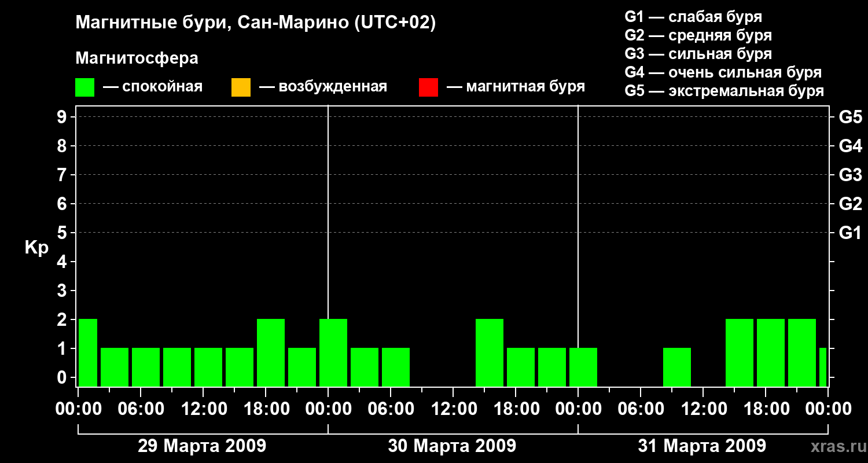This screenshot has width=868, height=463.
Task: Click the Kp 1 bar crossing midnight into 31 Марта
Action: (583, 367)
